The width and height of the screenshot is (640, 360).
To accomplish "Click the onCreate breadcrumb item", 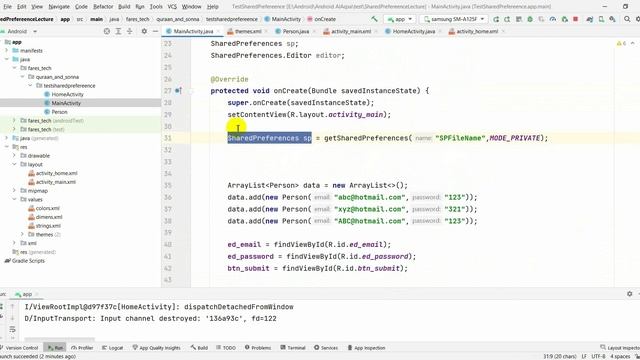I will coord(321,19).
